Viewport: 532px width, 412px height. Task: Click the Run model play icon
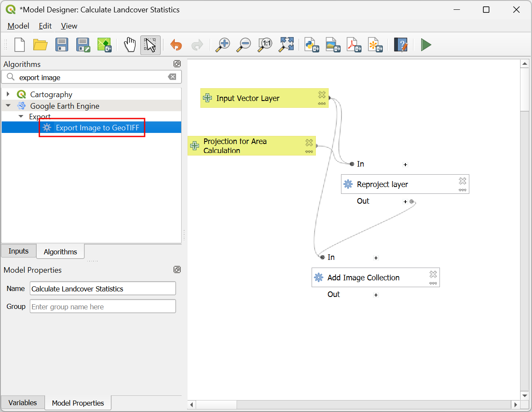click(x=425, y=45)
